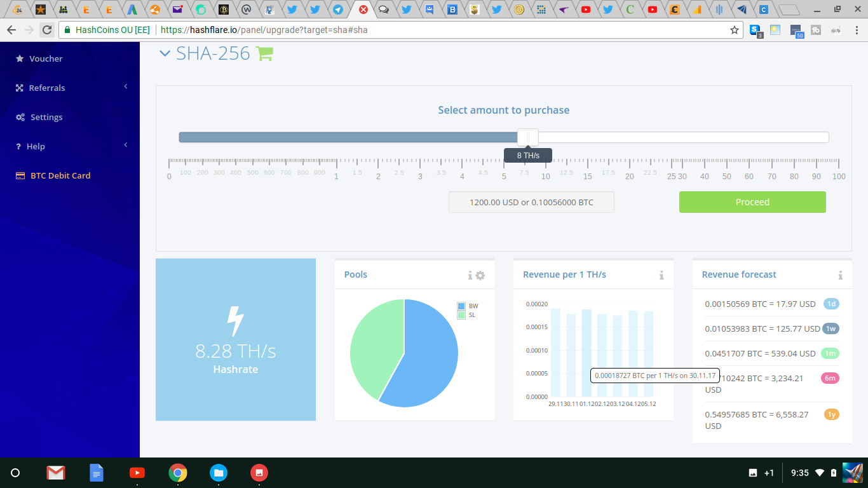The height and width of the screenshot is (488, 868).
Task: Click the 1w forecast badge
Action: (x=831, y=329)
